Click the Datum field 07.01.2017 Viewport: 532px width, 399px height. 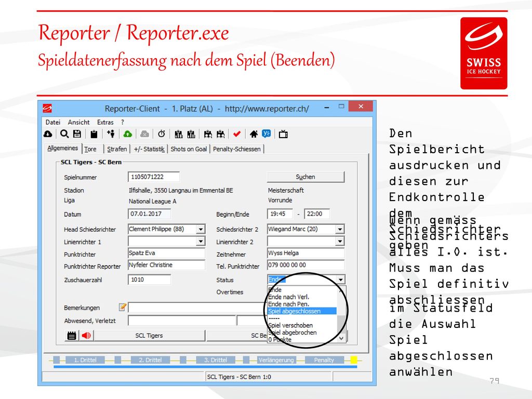tap(149, 214)
